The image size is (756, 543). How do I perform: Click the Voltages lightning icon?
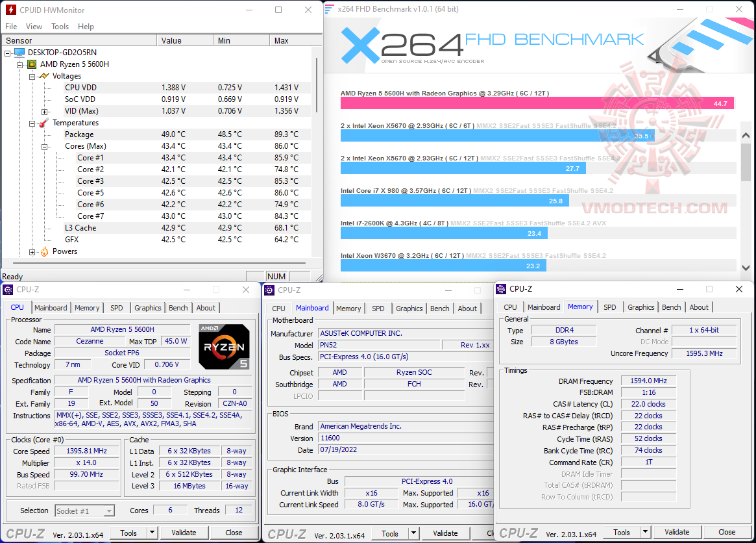click(44, 76)
